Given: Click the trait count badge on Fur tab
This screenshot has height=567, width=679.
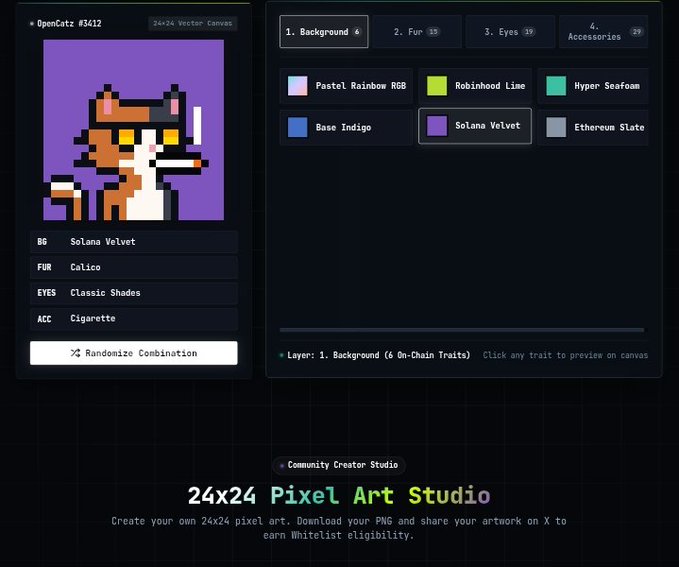Looking at the screenshot, I should coord(433,32).
